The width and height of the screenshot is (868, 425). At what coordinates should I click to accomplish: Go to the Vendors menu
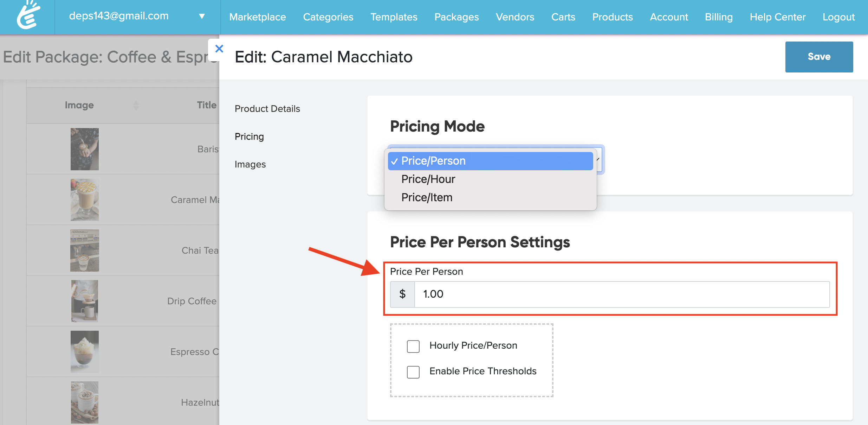(515, 17)
